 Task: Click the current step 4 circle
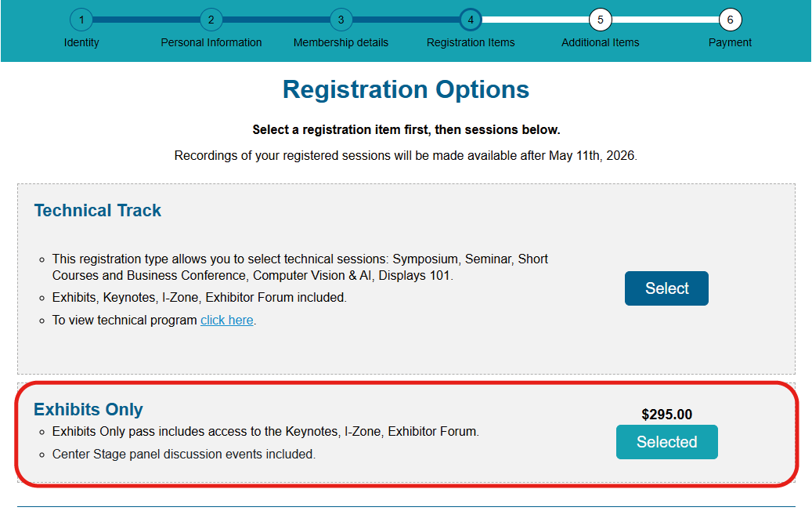[471, 20]
